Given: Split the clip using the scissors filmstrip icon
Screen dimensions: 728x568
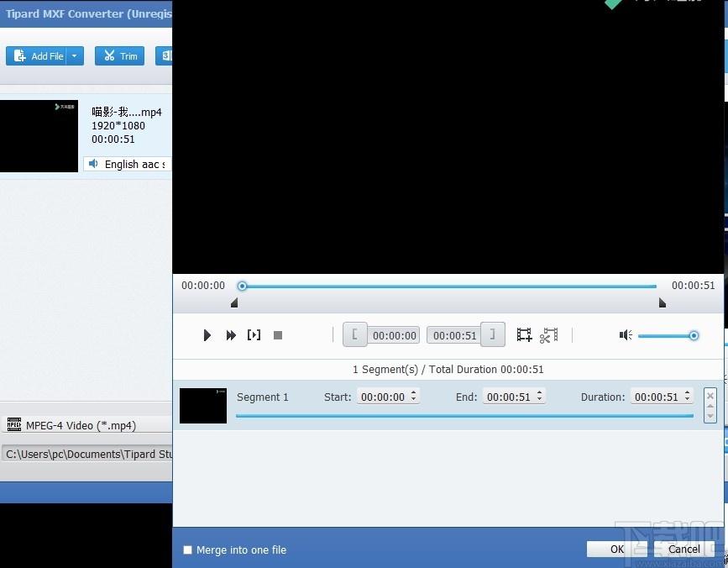Looking at the screenshot, I should click(549, 335).
